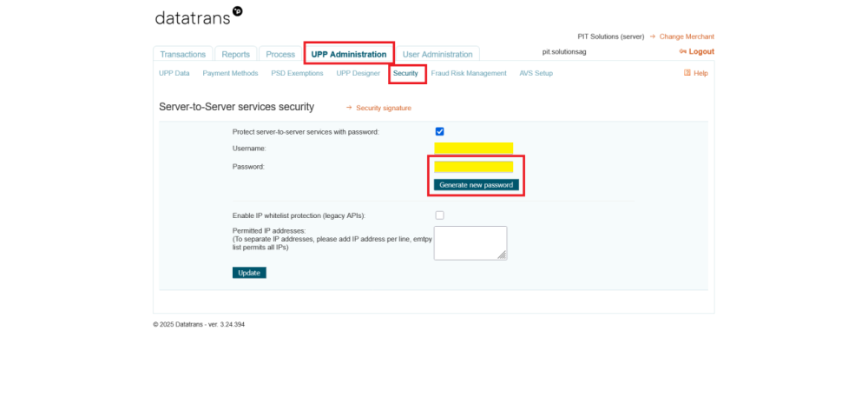This screenshot has height=404, width=868.
Task: Open Fraud Risk Management submenu
Action: click(x=468, y=73)
